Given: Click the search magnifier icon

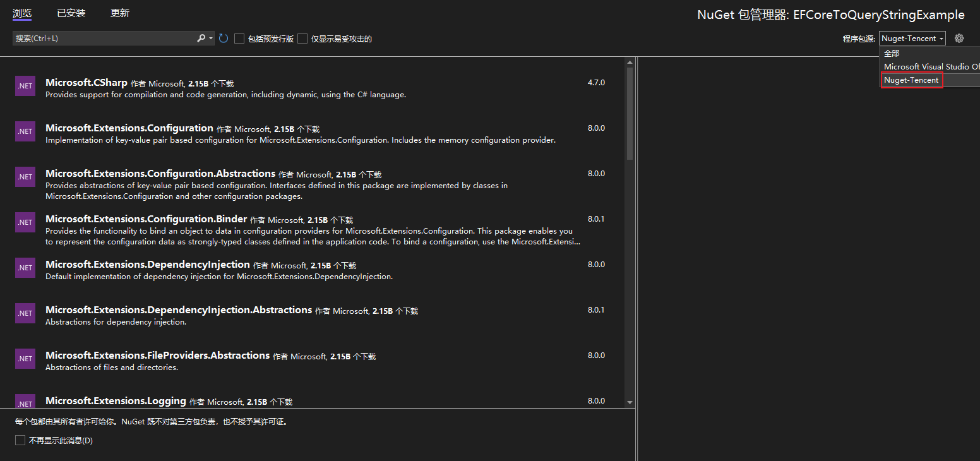Looking at the screenshot, I should 201,39.
